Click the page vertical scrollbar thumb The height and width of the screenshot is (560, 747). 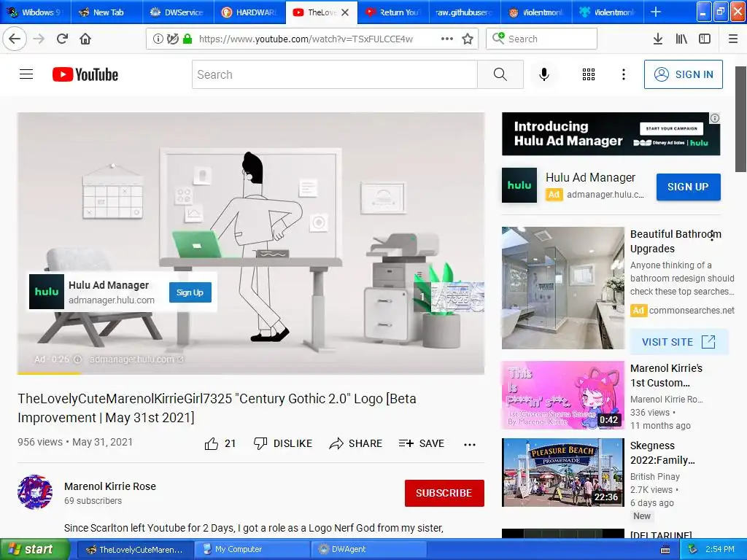click(740, 119)
